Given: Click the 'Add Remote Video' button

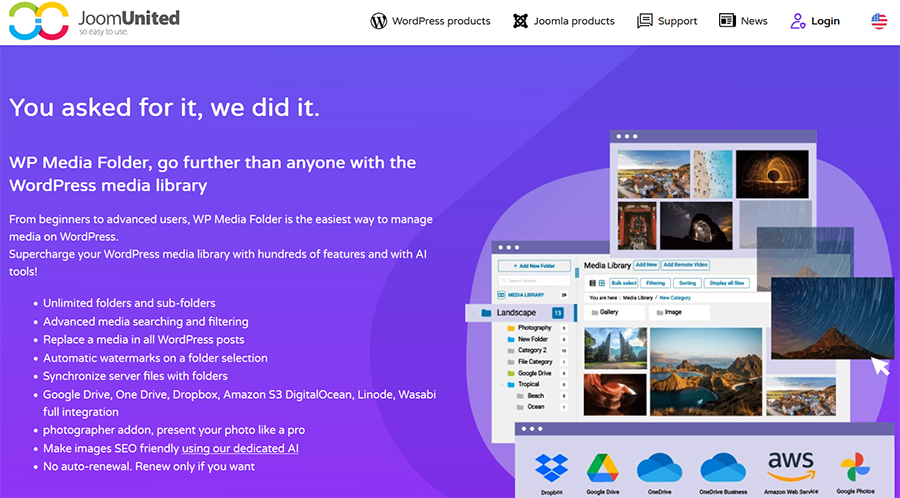Looking at the screenshot, I should click(x=685, y=265).
